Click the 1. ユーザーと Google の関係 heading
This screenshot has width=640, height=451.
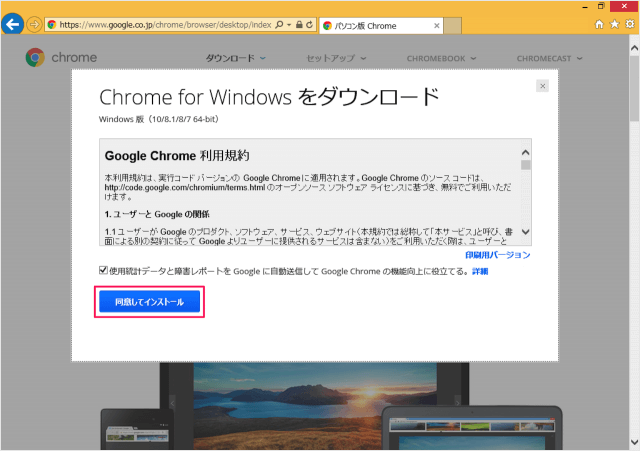tap(157, 214)
